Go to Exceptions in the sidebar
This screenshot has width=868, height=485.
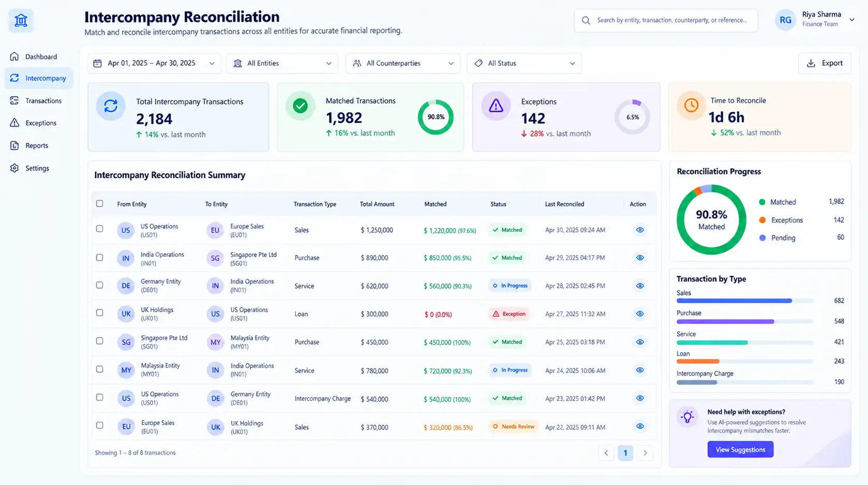[x=39, y=123]
